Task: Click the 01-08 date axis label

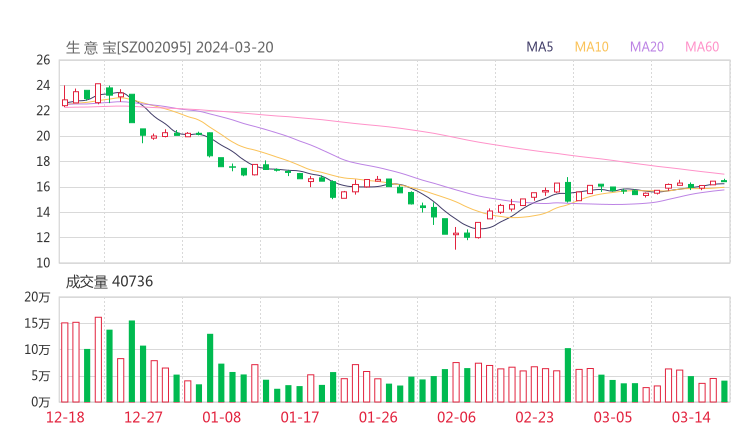Action: pyautogui.click(x=221, y=417)
